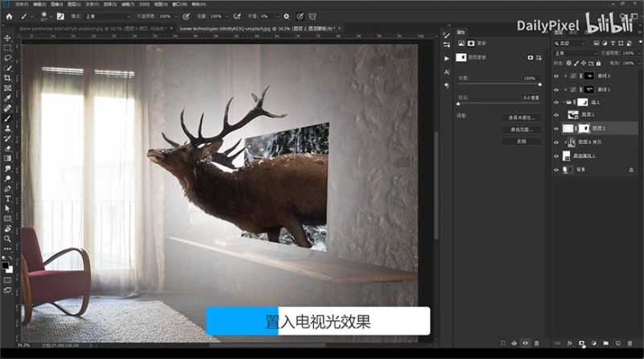Hide the 图层 2 layer
This screenshot has width=644, height=359.
(556, 128)
